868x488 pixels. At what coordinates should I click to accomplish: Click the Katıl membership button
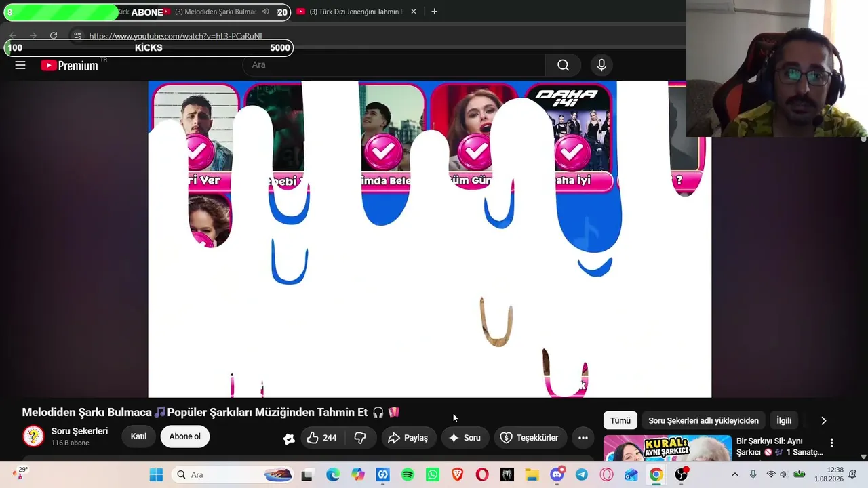(138, 436)
